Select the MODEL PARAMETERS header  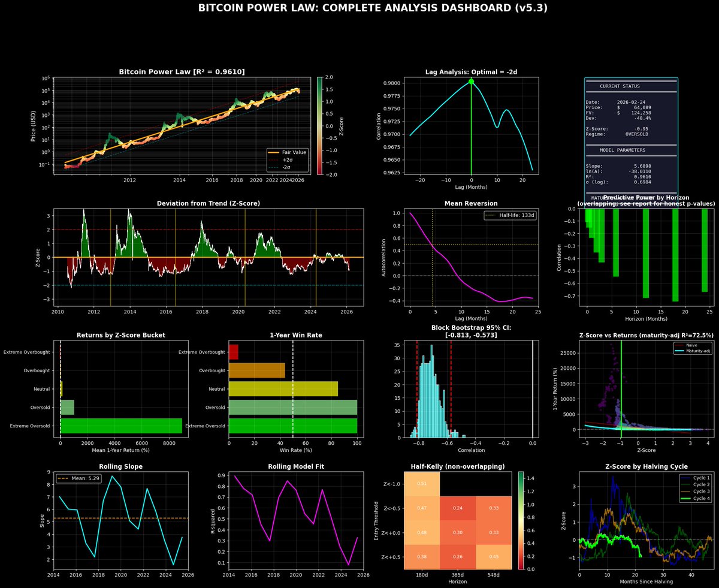[x=623, y=150]
